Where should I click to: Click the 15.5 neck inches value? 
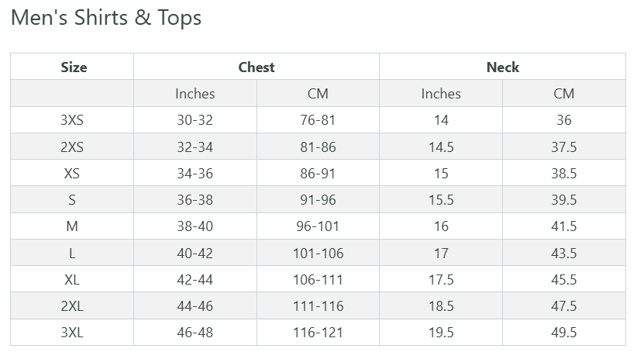coord(441,200)
